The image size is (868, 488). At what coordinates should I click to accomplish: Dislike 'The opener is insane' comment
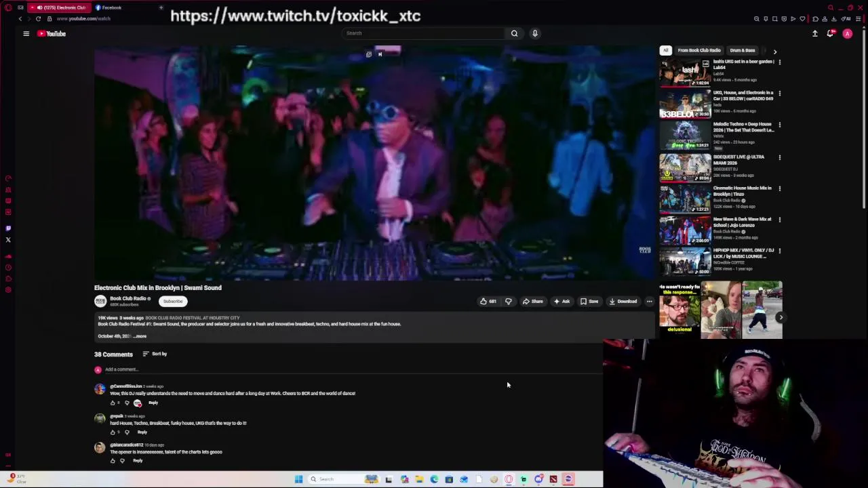pos(122,461)
